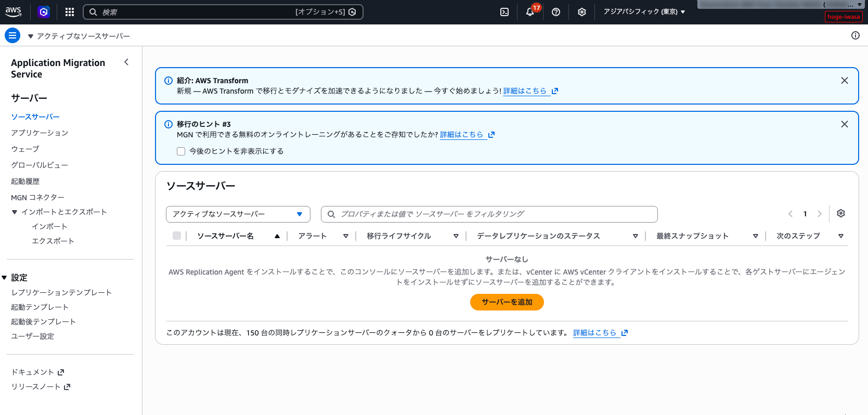Click the サーバーを追加 button
Viewport: 868px width, 415px height.
pos(507,302)
